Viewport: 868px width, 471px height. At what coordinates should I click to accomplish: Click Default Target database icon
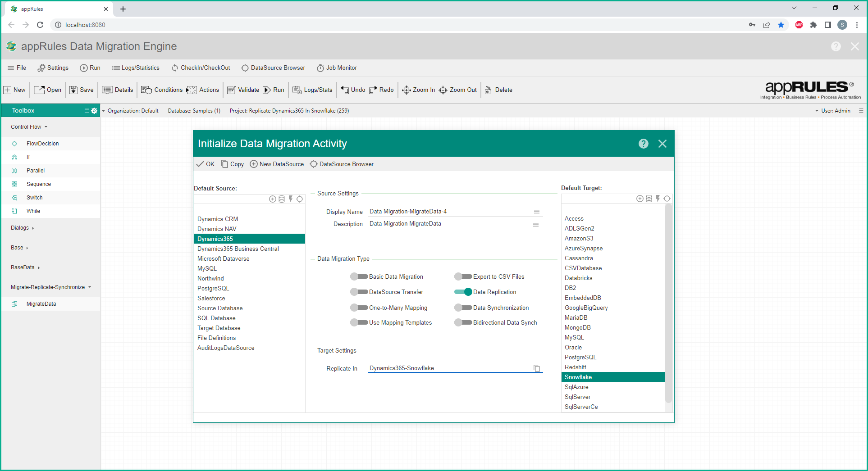tap(649, 199)
